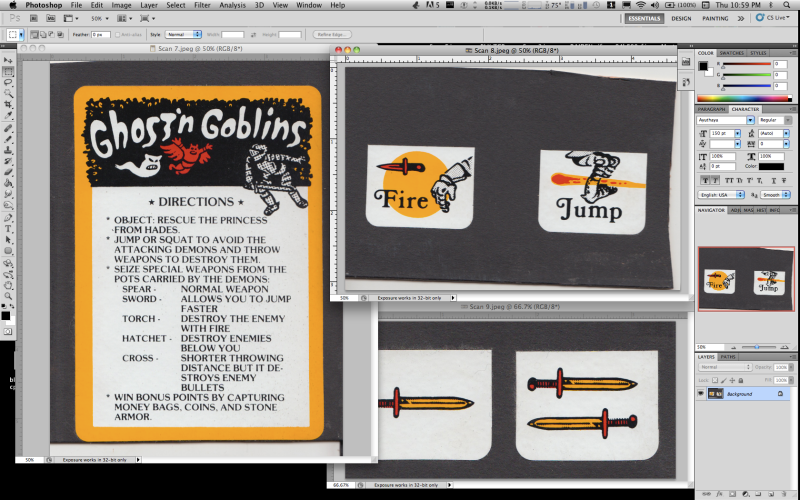Toggle Small Caps in Character panel
Viewport: 800px width, 500px height.
[x=739, y=180]
